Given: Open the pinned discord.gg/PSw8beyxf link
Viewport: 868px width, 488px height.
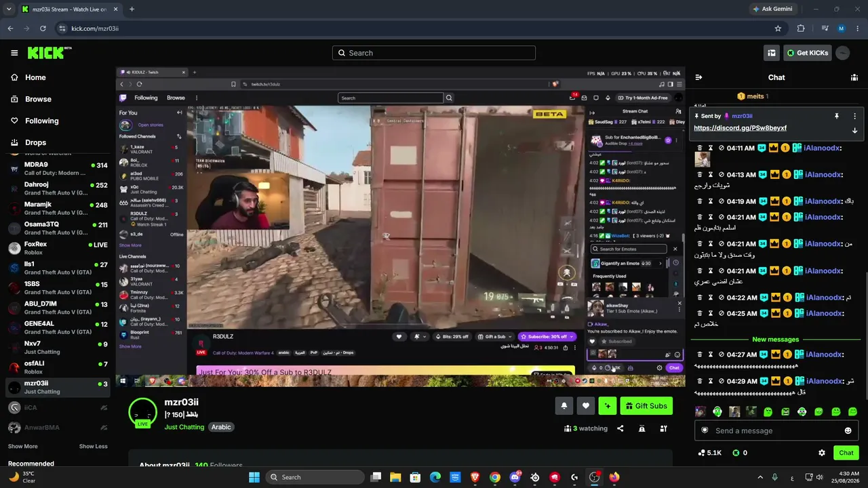Looking at the screenshot, I should [740, 128].
